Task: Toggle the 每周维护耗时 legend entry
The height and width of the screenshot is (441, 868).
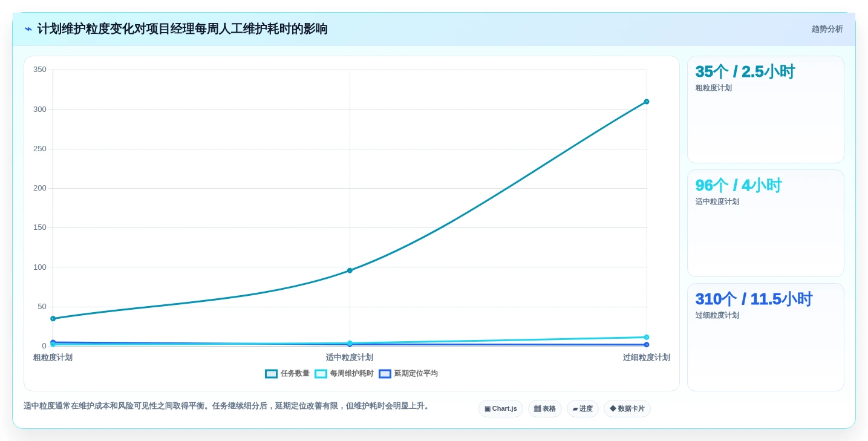Action: click(x=344, y=374)
